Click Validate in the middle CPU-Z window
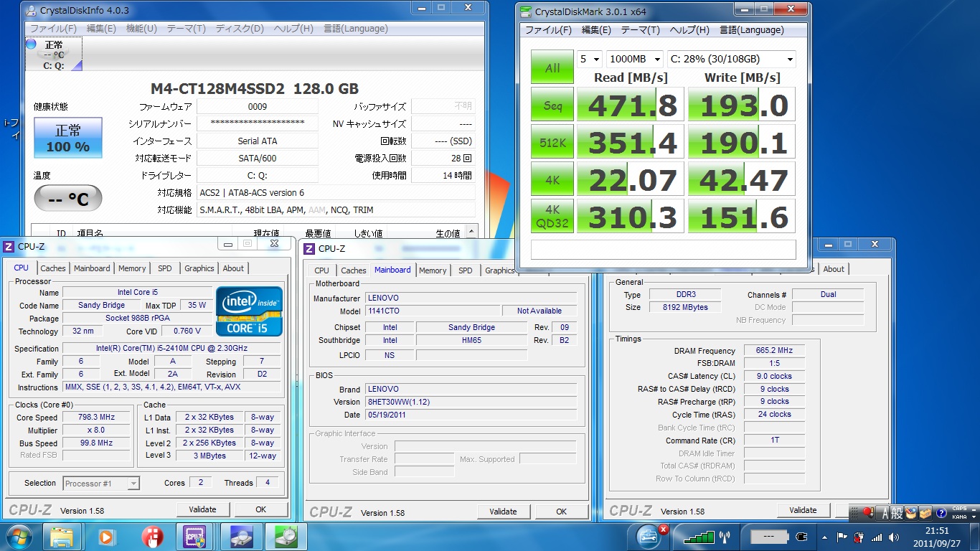 [503, 512]
